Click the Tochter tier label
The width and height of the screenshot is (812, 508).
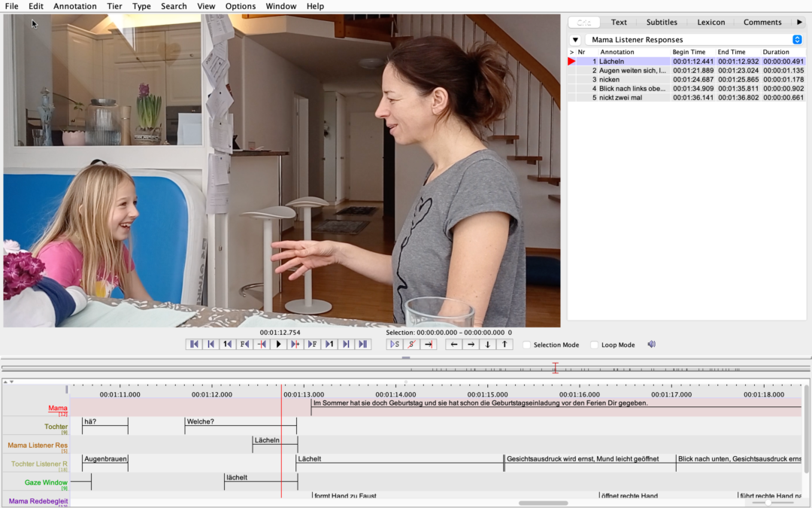pyautogui.click(x=56, y=427)
